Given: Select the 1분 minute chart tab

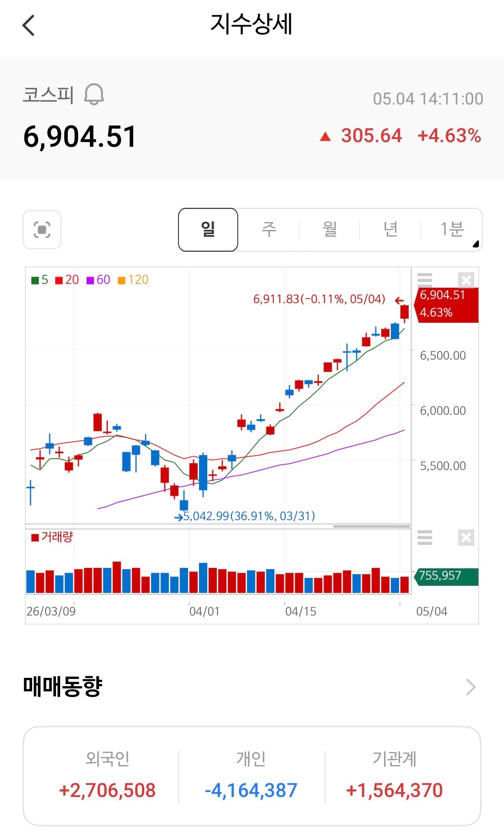Looking at the screenshot, I should pos(451,230).
